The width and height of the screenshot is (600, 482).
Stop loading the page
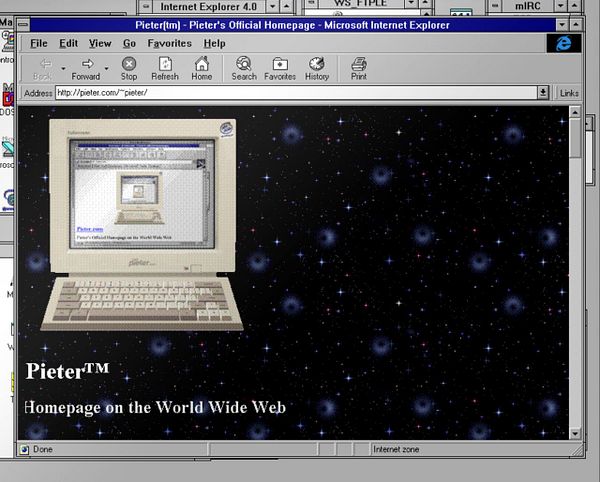tap(129, 69)
